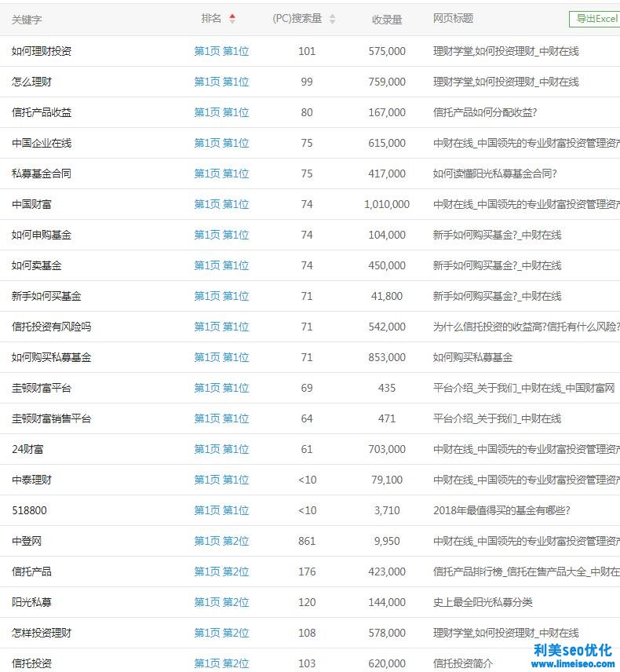Open ranking link for 518800
Screen dimensions: 620x672
[x=221, y=510]
